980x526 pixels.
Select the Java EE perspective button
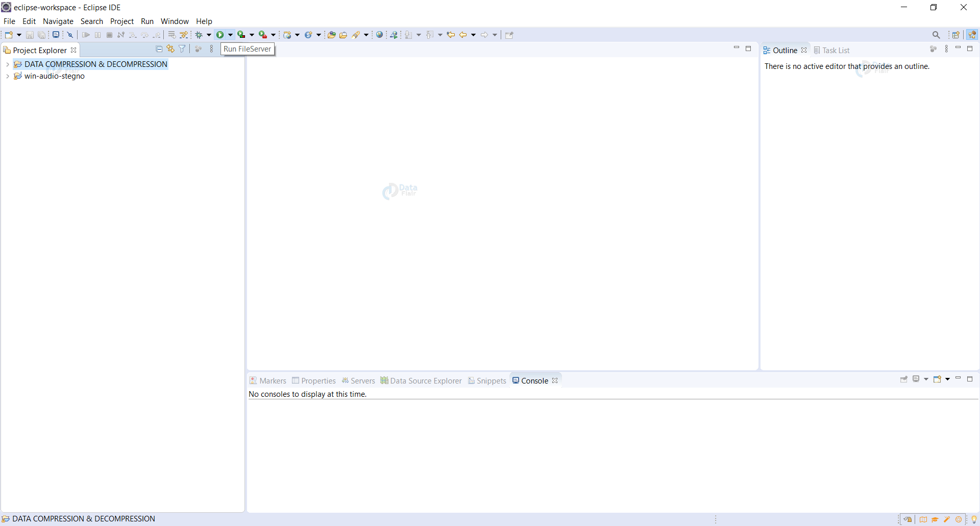(x=972, y=35)
